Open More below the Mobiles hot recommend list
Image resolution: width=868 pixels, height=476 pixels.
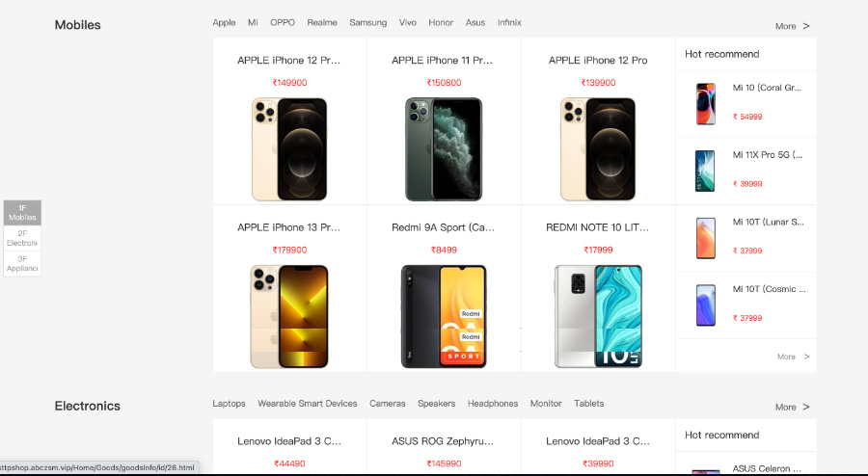(x=794, y=357)
